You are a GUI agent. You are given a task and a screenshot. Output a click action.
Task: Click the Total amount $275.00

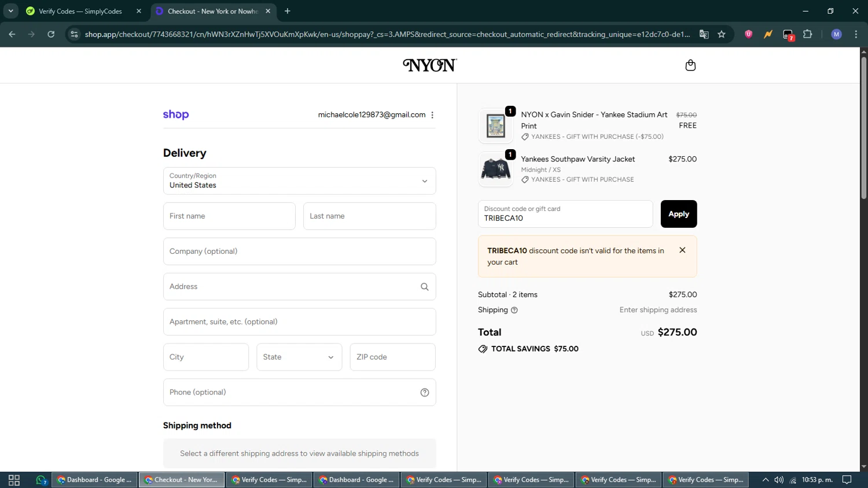[677, 332]
